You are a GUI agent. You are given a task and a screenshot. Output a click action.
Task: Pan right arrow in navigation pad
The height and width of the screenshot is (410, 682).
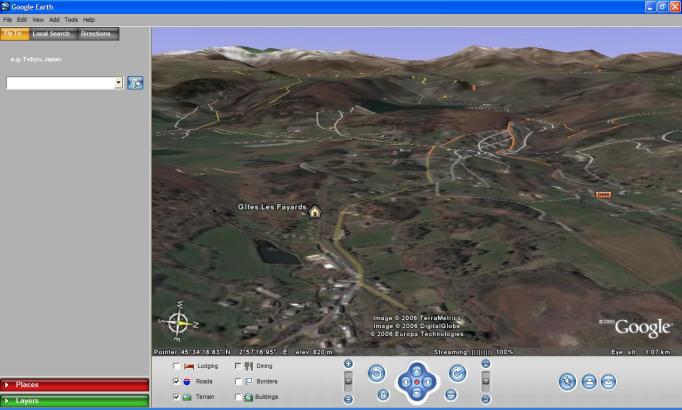click(x=428, y=382)
